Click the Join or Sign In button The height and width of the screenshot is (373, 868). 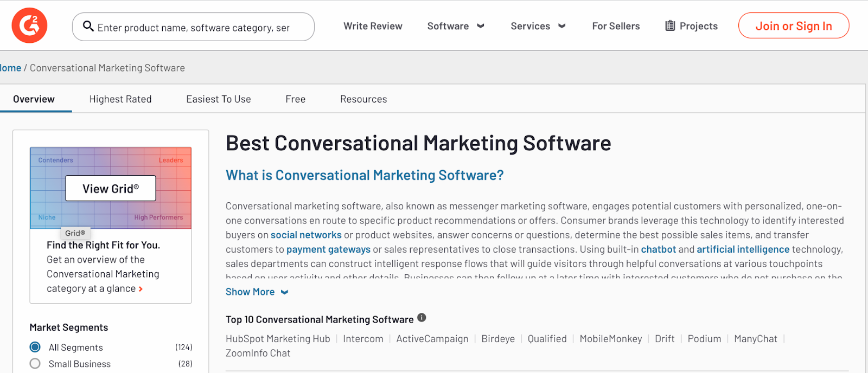[x=793, y=26]
